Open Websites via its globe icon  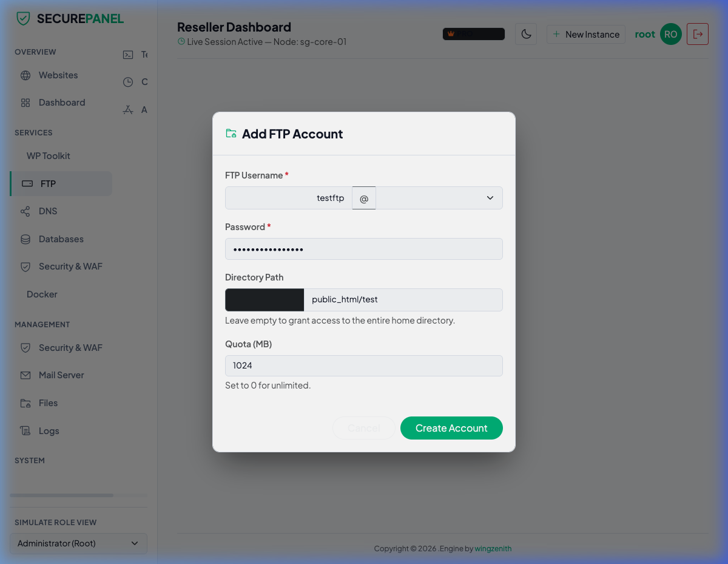(25, 76)
